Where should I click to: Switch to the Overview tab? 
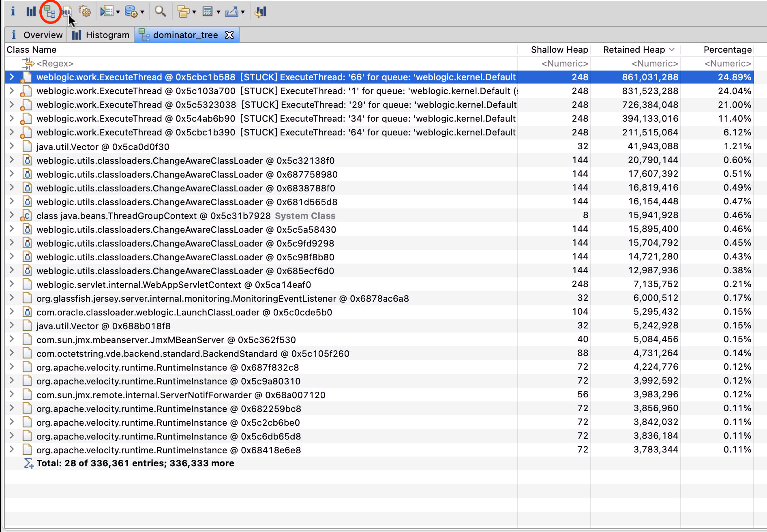(36, 35)
